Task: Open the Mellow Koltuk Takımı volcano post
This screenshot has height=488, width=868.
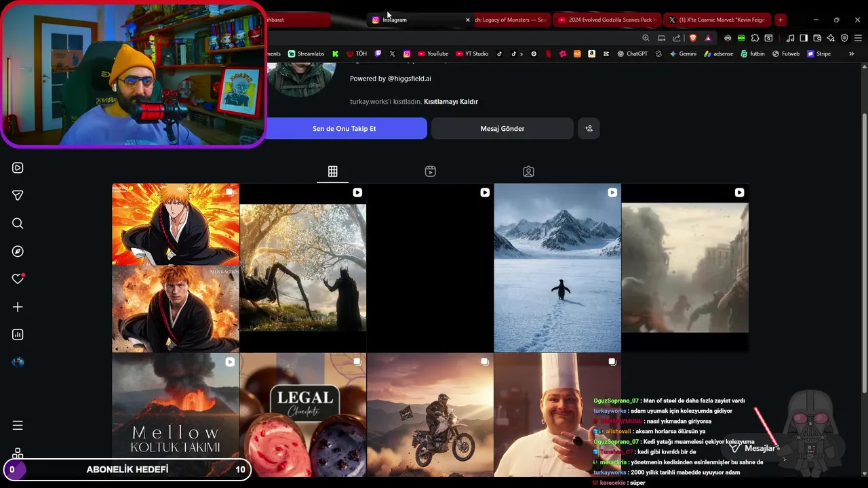Action: [176, 415]
